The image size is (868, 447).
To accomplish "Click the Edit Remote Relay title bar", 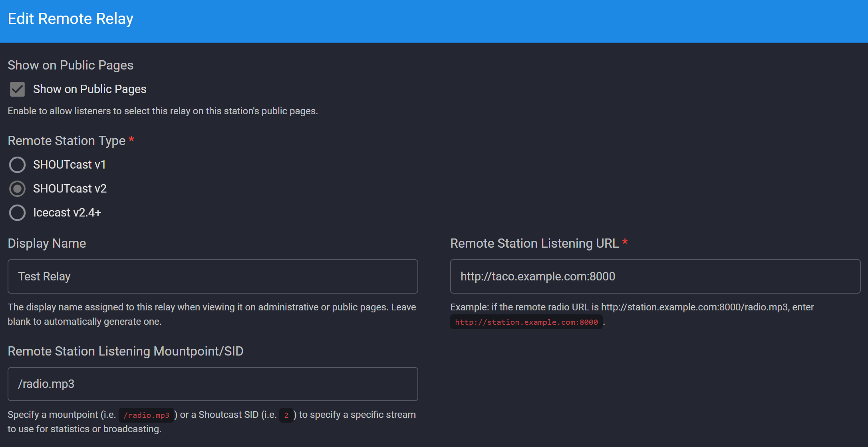I will pos(70,18).
